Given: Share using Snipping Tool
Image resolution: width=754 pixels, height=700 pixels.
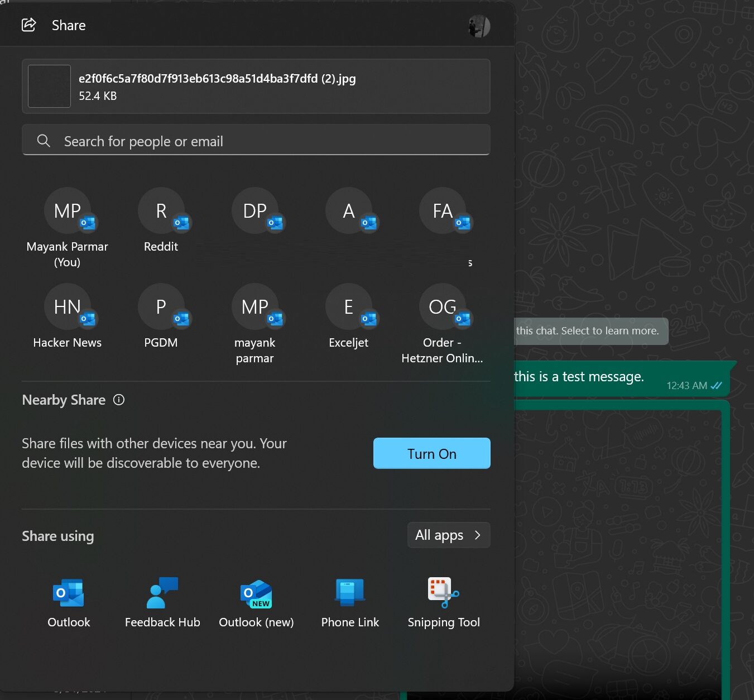Looking at the screenshot, I should 444,603.
